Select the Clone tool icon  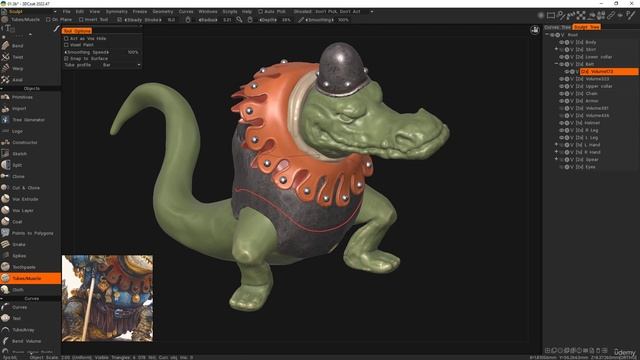tap(5, 176)
